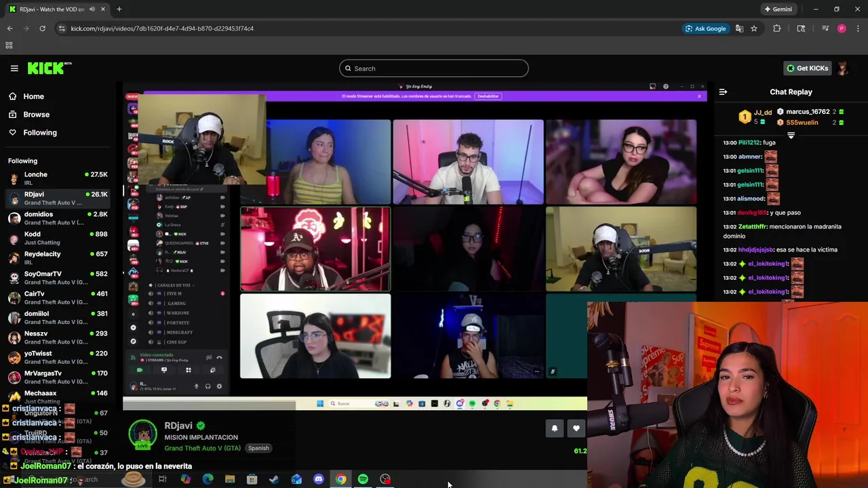
Task: Bookmark page with star icon
Action: (753, 28)
